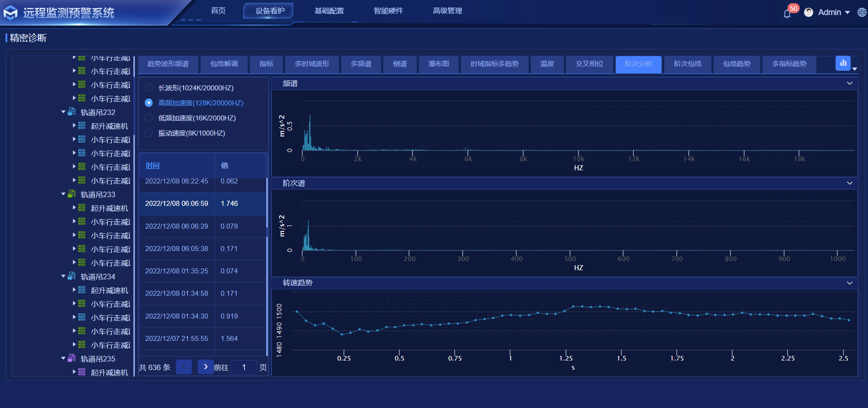Collapse the 轨道吊235 tree node
The width and height of the screenshot is (868, 408).
pyautogui.click(x=64, y=358)
